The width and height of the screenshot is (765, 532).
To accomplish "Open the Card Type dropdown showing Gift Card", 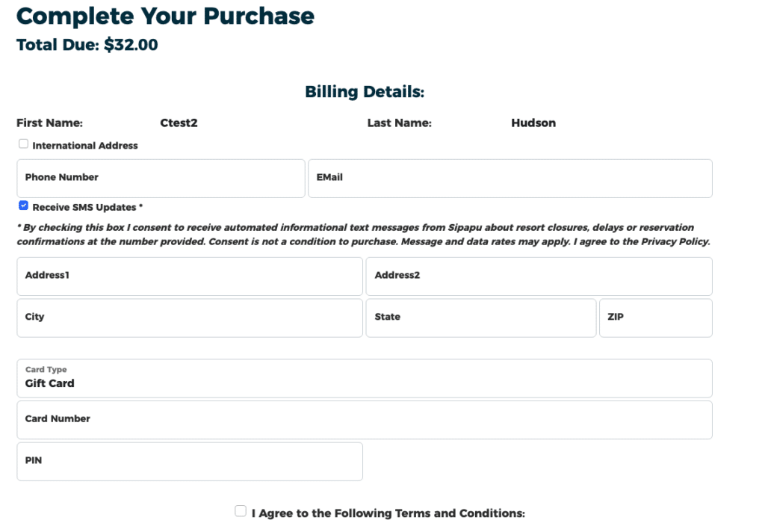I will [x=365, y=378].
